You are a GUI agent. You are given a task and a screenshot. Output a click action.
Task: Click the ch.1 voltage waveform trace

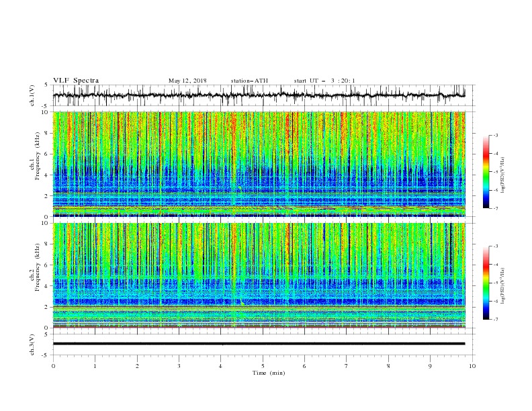pos(259,95)
